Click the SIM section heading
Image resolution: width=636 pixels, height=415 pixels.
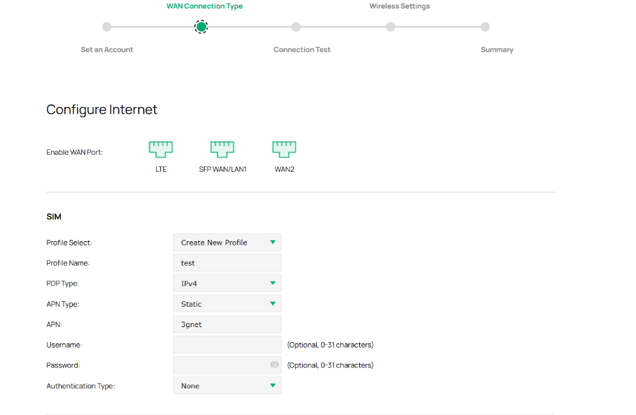point(54,217)
